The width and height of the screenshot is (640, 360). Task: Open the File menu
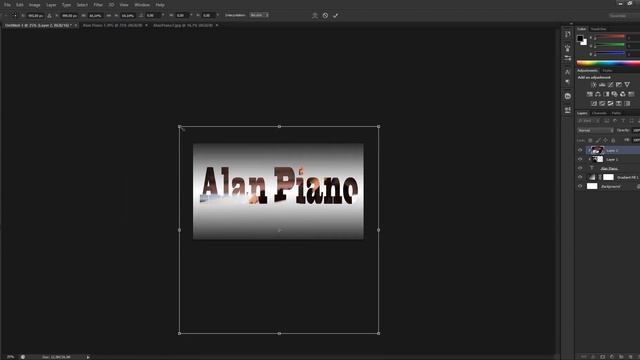(7, 5)
